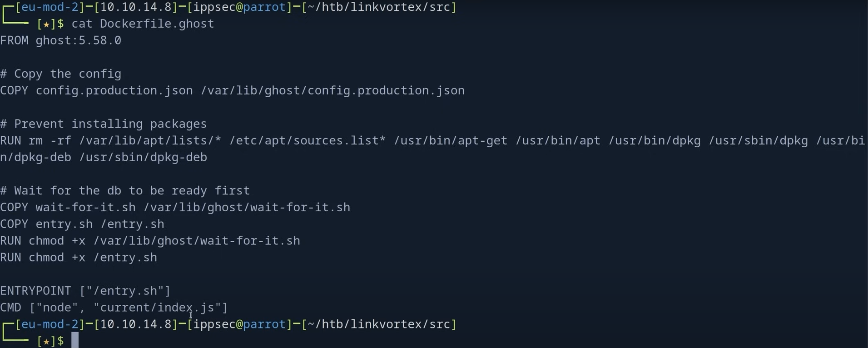Click the ENTRYPOINT ["/entry.sh"] line
This screenshot has width=868, height=348.
pyautogui.click(x=85, y=291)
